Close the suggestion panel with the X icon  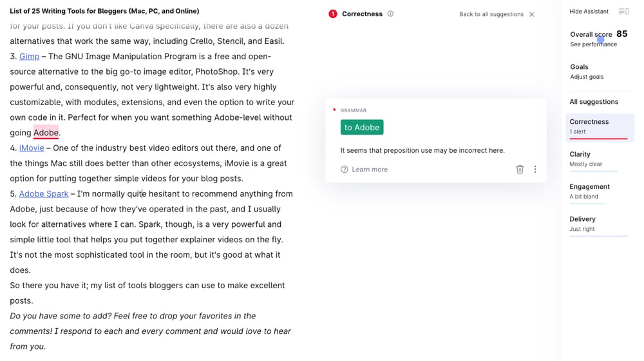[532, 14]
